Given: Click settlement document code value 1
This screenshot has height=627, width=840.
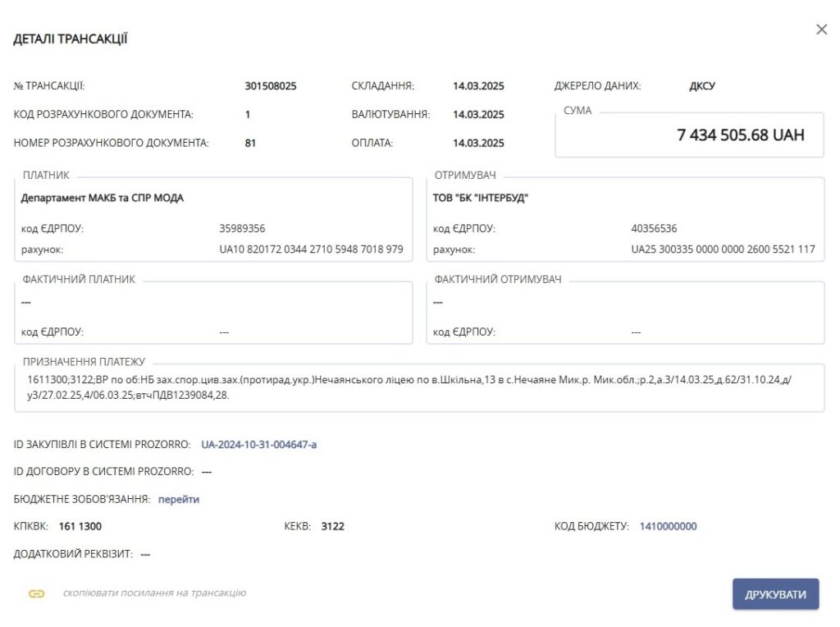Looking at the screenshot, I should pos(248,114).
